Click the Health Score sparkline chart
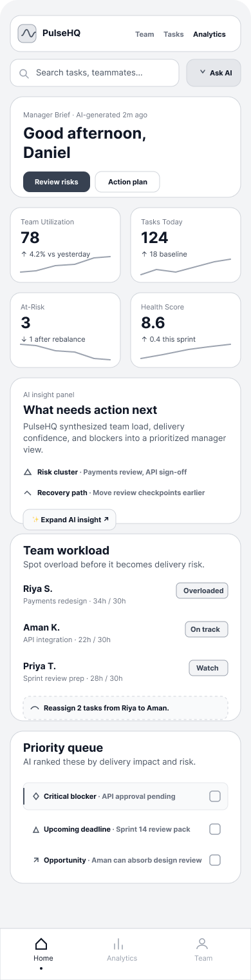The height and width of the screenshot is (980, 251). point(185,351)
